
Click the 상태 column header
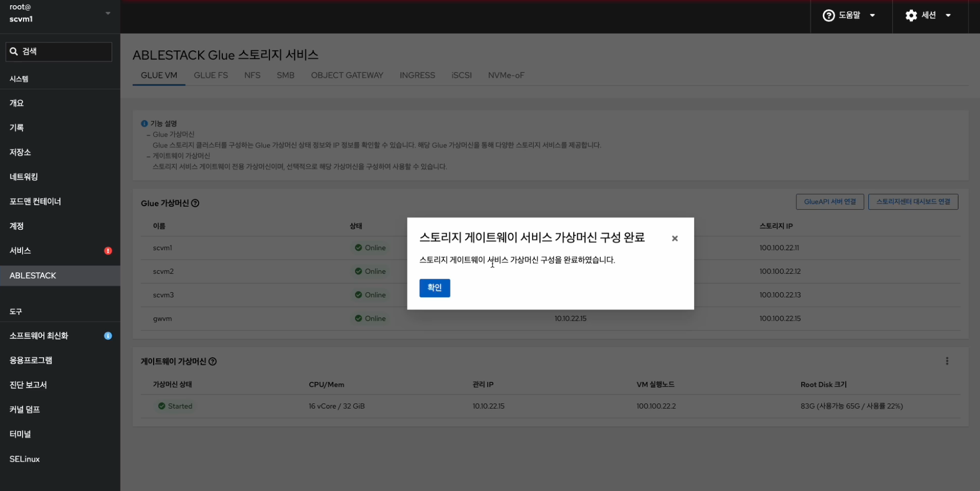click(356, 226)
